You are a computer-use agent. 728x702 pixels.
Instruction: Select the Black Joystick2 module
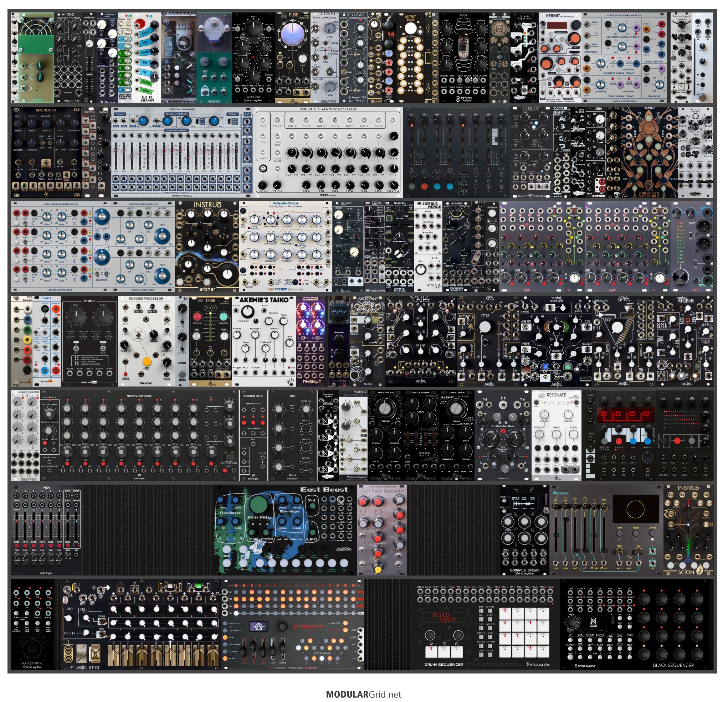(32, 624)
